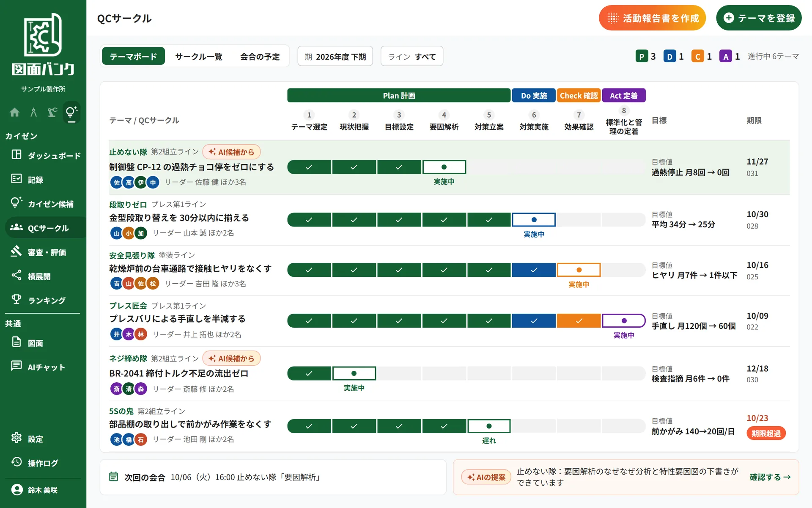This screenshot has height=508, width=812.
Task: Click the C 1 phase counter badge
Action: click(702, 56)
